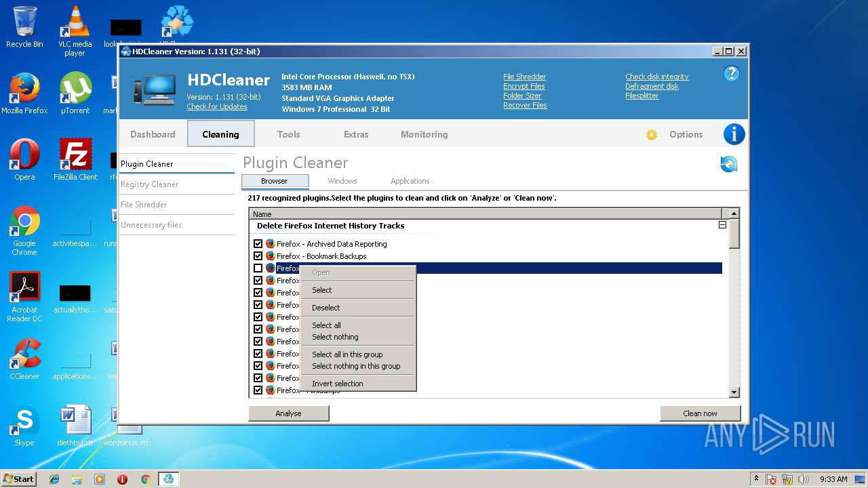Image resolution: width=868 pixels, height=488 pixels.
Task: Open Recycle Bin desktop icon
Action: click(x=24, y=27)
